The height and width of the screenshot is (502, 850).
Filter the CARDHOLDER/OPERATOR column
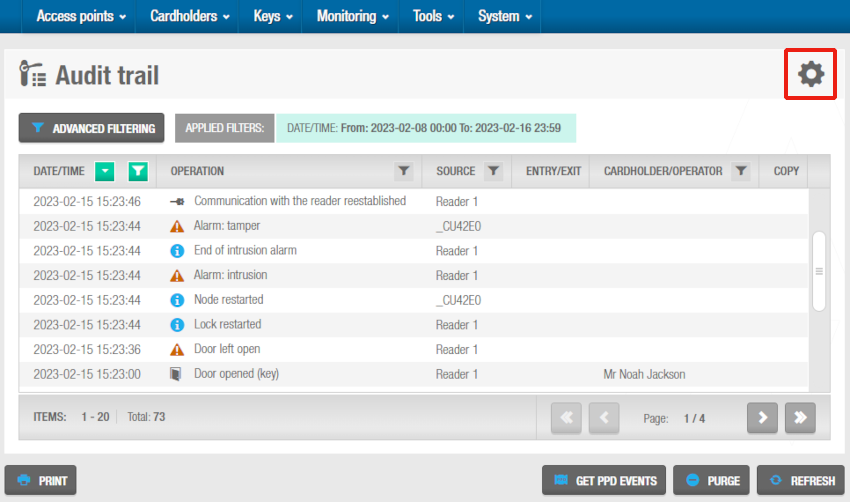pos(740,171)
